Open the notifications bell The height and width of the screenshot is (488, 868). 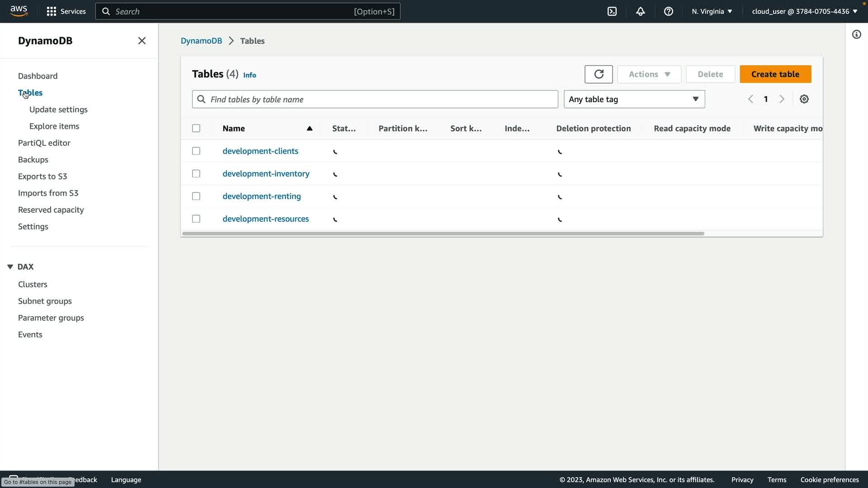(640, 11)
